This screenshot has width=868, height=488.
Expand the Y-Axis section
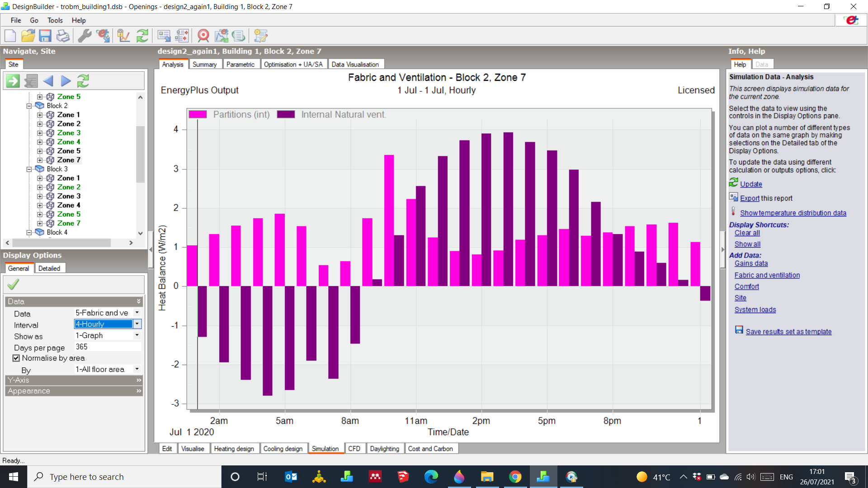coord(74,380)
